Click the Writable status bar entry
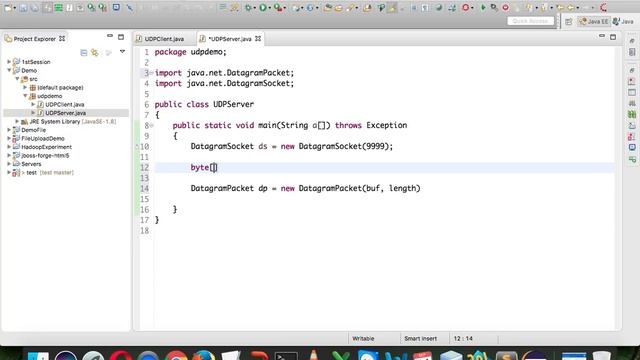Screen dimensions: 640x360 [363, 338]
